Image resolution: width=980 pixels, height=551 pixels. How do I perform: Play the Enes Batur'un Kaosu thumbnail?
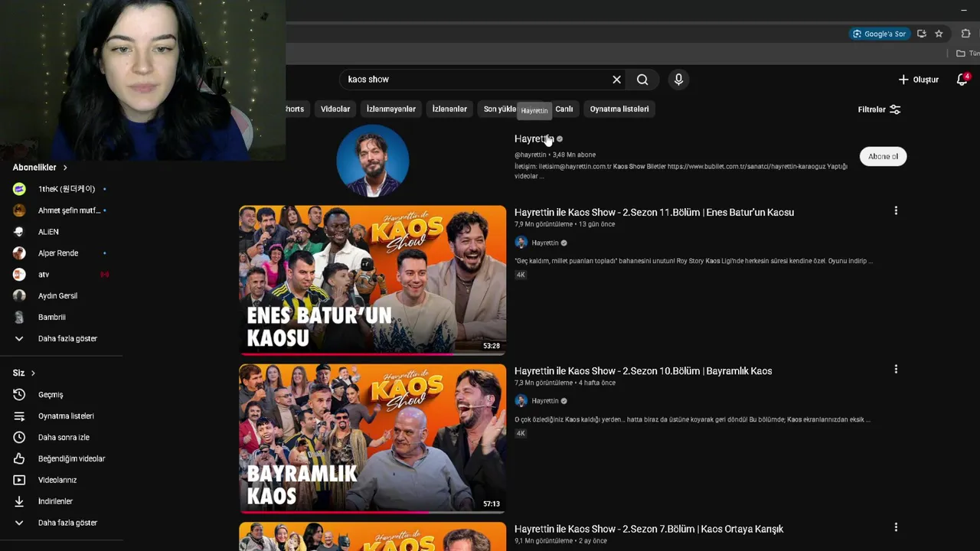[373, 280]
